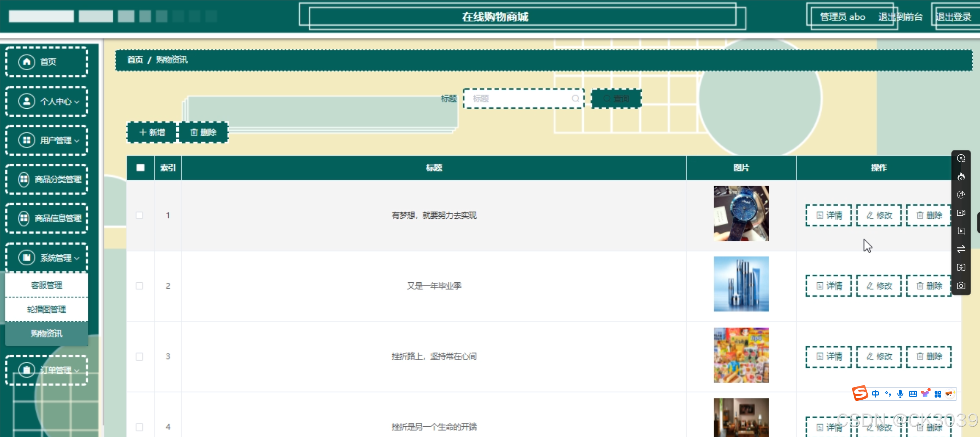
Task: Click the watch thumbnail in row 1
Action: click(x=741, y=213)
